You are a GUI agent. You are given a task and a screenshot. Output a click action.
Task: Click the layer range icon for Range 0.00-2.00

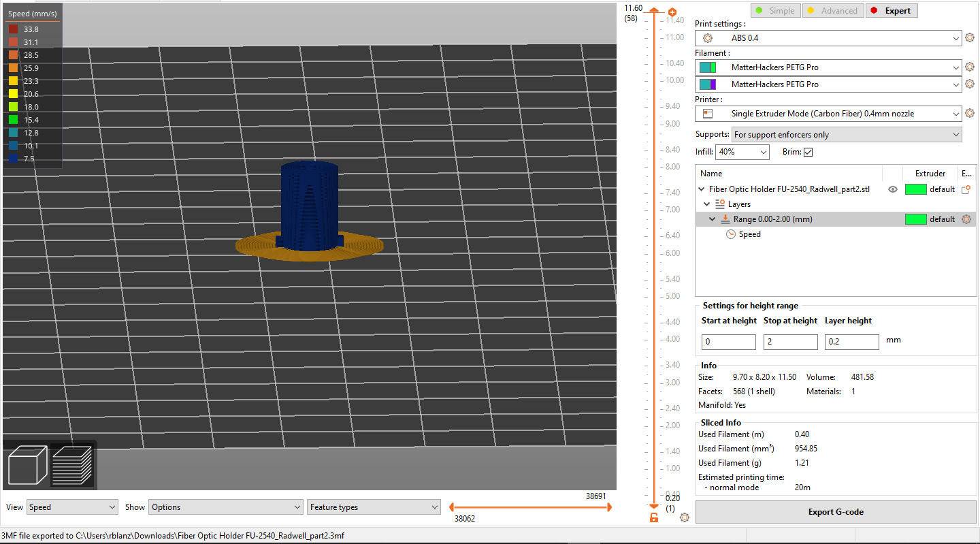pyautogui.click(x=726, y=219)
